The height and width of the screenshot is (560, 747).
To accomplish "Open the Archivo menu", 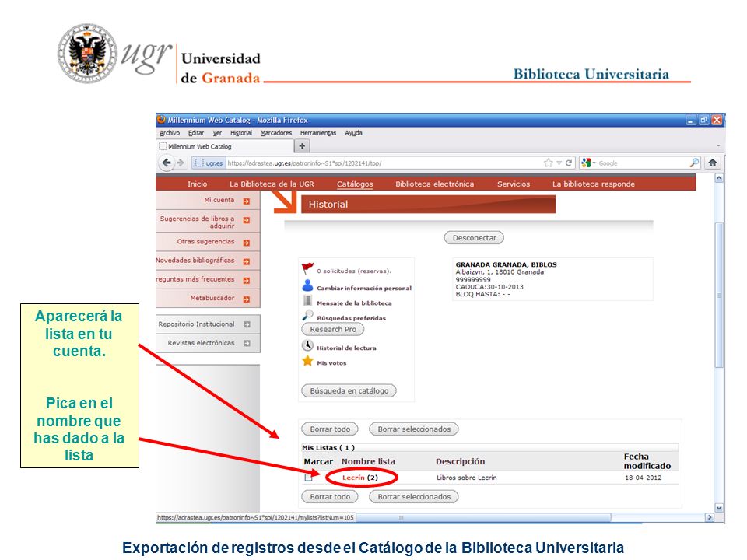I will [170, 133].
